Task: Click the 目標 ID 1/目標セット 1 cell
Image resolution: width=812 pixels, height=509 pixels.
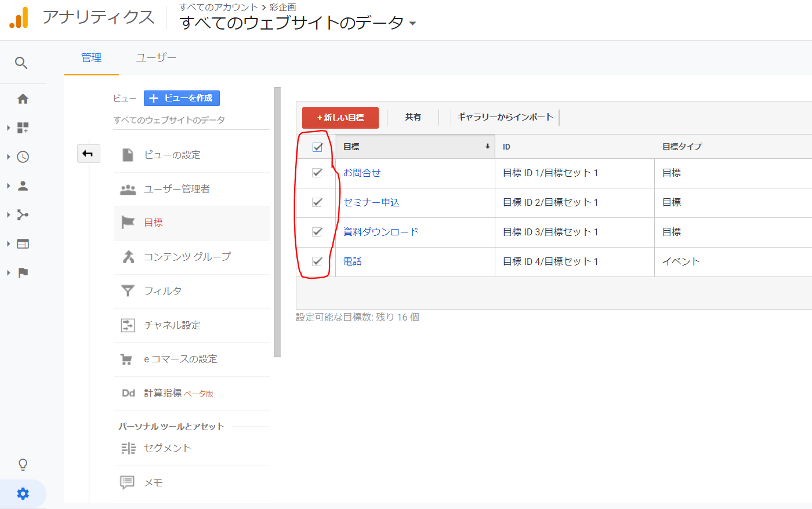Action: [x=575, y=173]
